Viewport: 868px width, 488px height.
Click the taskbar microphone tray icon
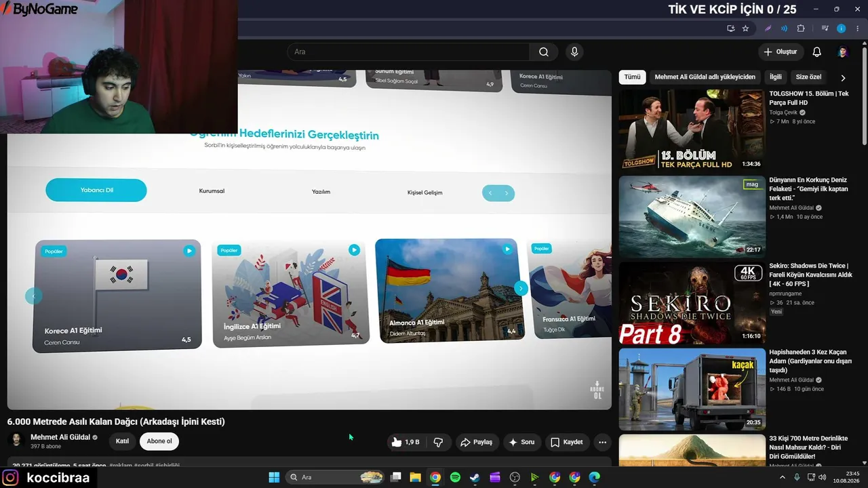click(x=797, y=477)
